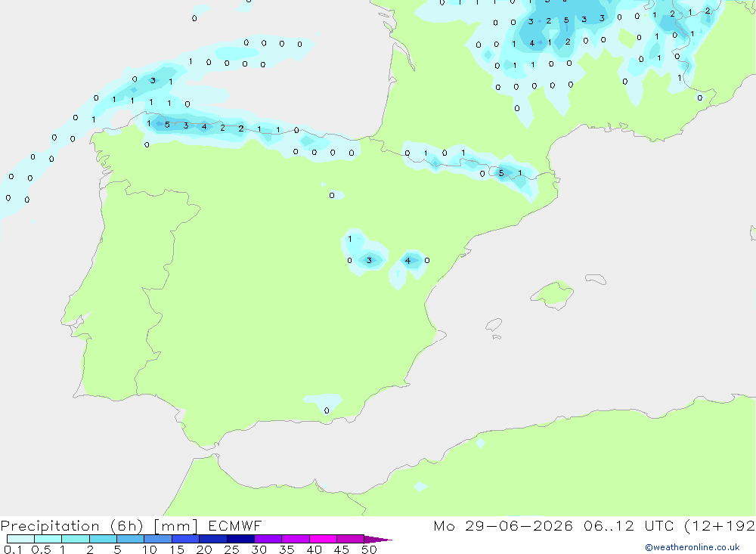Click the legend swatch between 35 and 40
This screenshot has width=756, height=554.
tap(295, 539)
